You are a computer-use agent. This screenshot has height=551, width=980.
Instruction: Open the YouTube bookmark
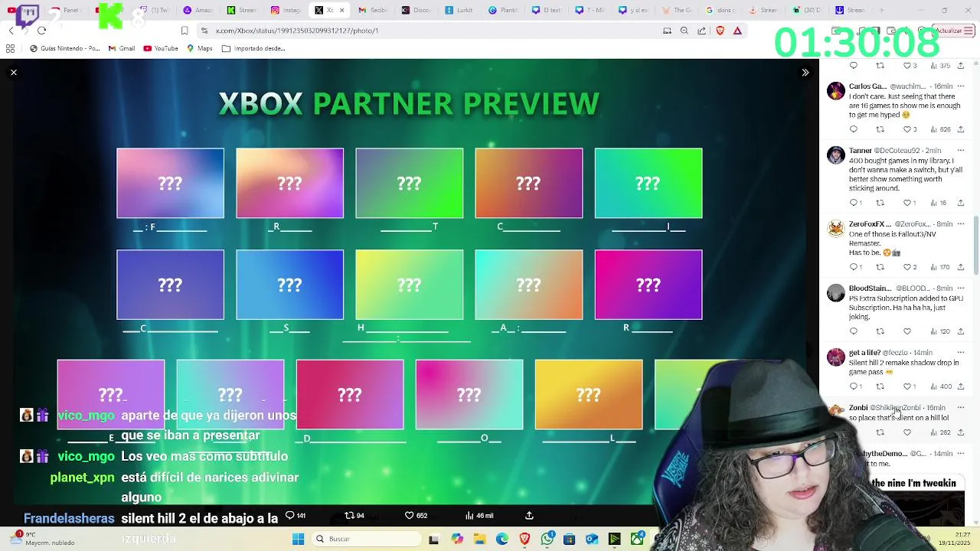tap(161, 48)
